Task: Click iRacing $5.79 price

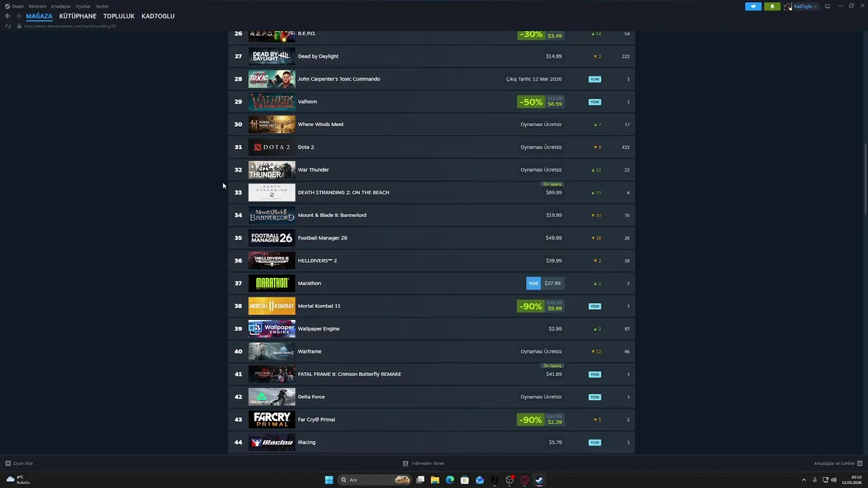Action: 555,443
